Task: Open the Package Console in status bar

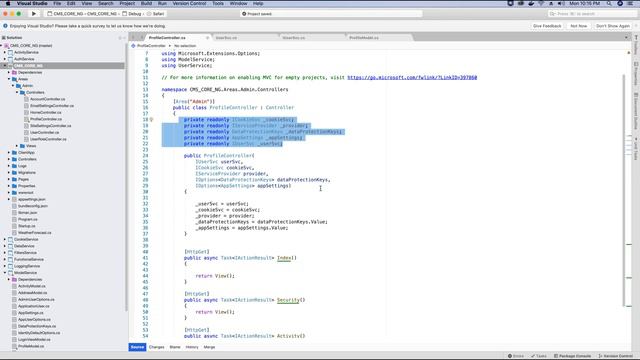Action: pos(572,356)
